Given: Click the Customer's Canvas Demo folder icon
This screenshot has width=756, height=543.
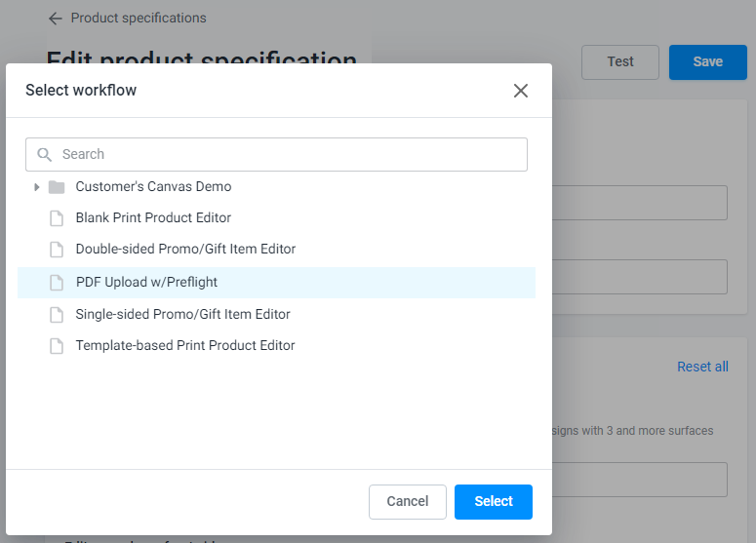Looking at the screenshot, I should click(x=57, y=187).
